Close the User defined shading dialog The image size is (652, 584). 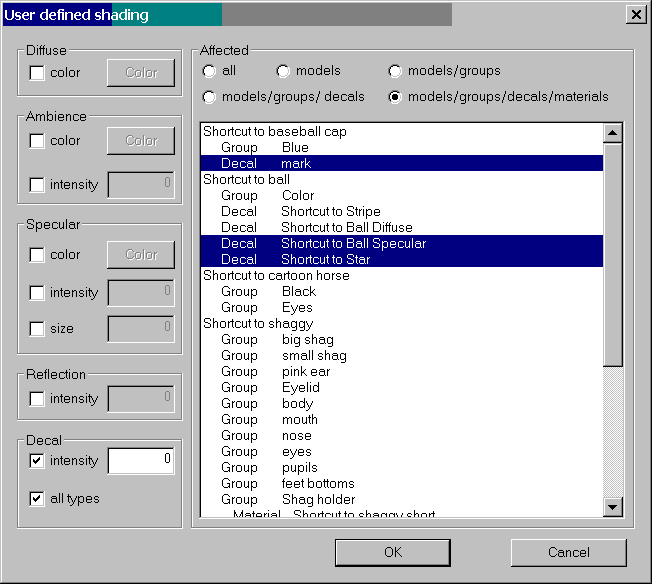pyautogui.click(x=636, y=15)
